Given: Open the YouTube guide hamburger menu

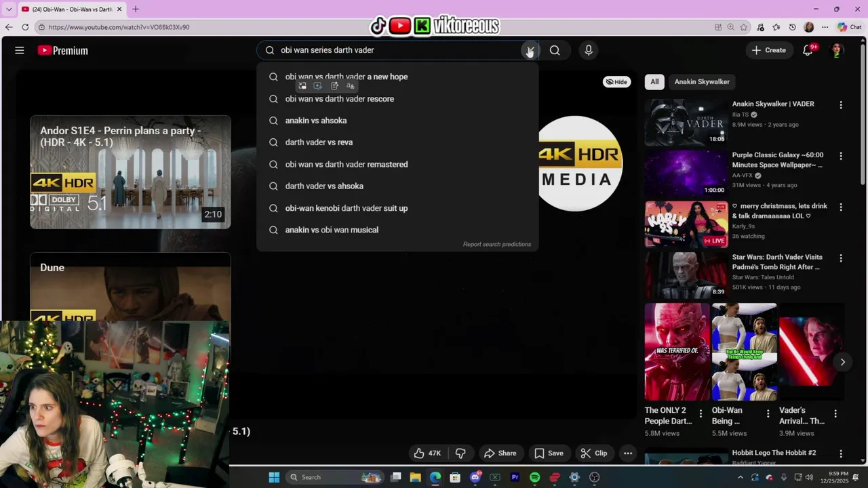Looking at the screenshot, I should [x=20, y=50].
